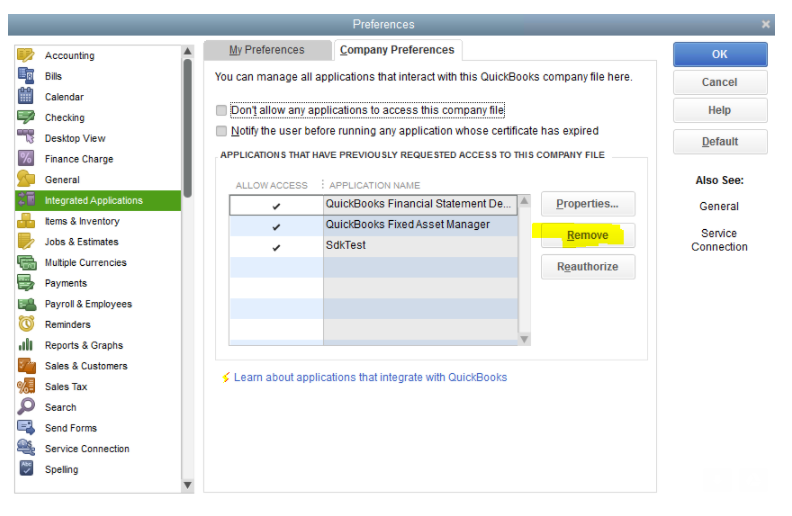Click the category list scrollbar thumb
Image resolution: width=792 pixels, height=516 pixels.
point(187,128)
